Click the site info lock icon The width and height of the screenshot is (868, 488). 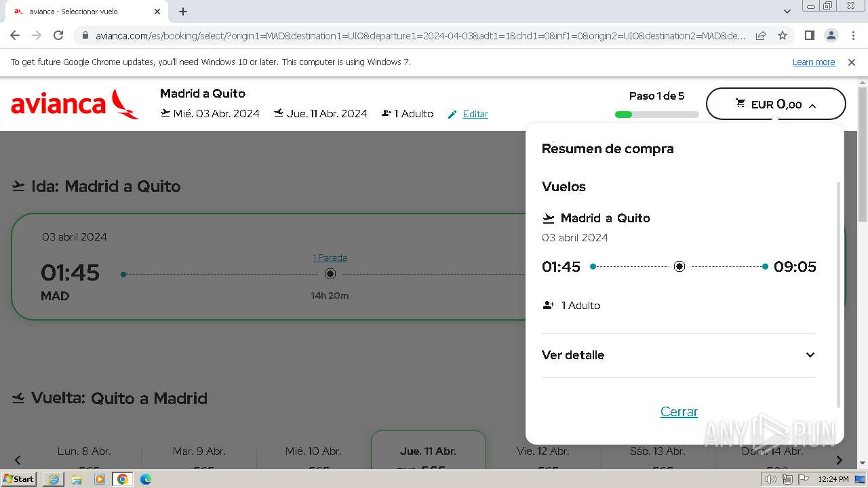click(x=85, y=36)
